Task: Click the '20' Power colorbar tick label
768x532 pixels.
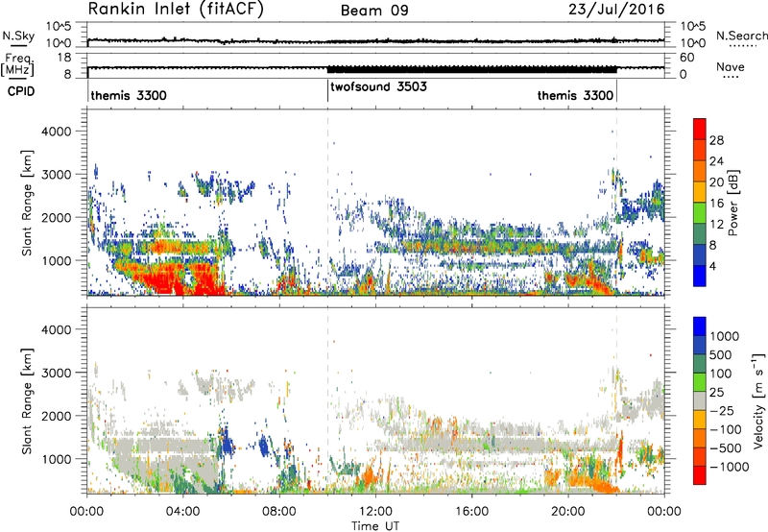Action: 716,182
